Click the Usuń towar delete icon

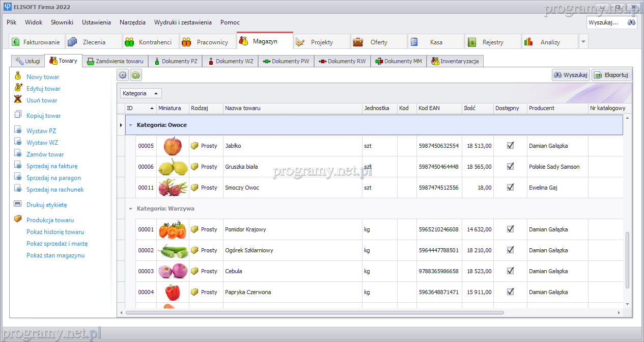(x=18, y=100)
